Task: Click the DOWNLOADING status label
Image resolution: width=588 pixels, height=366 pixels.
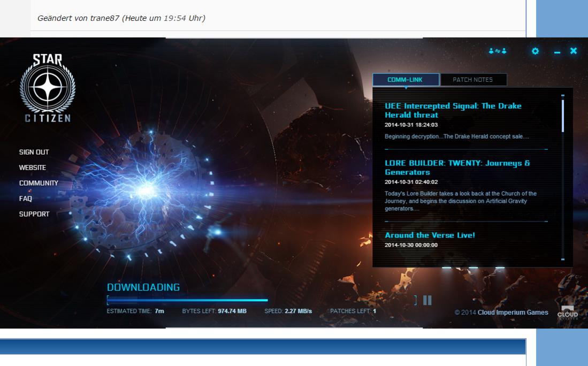Action: point(143,287)
